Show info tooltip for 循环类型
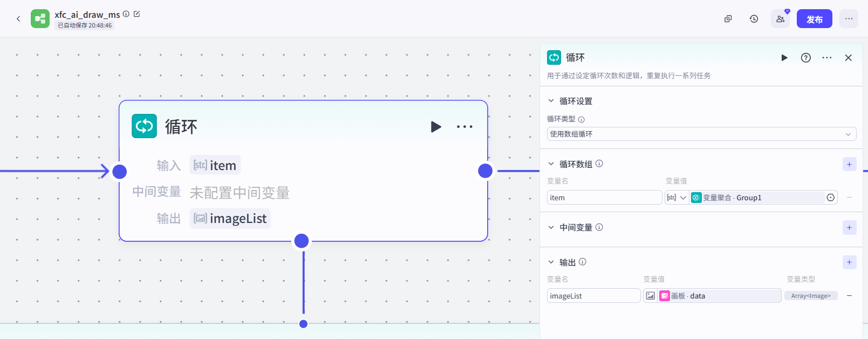 (582, 120)
